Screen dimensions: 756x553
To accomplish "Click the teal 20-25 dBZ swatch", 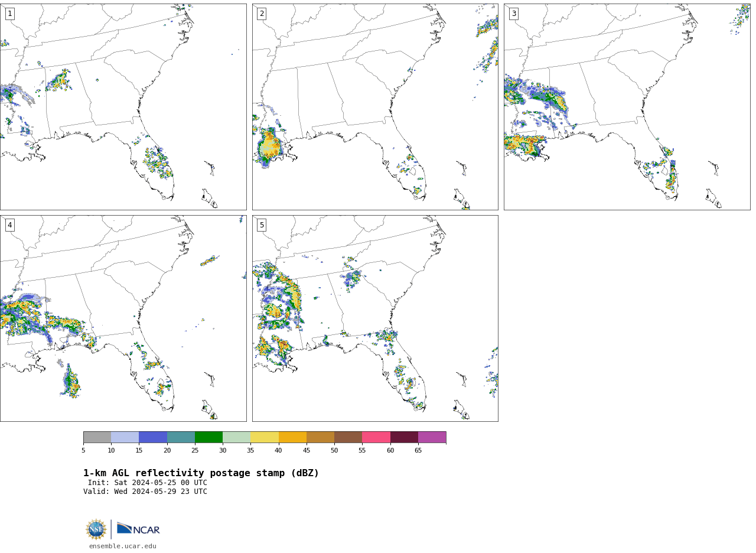I will point(181,437).
